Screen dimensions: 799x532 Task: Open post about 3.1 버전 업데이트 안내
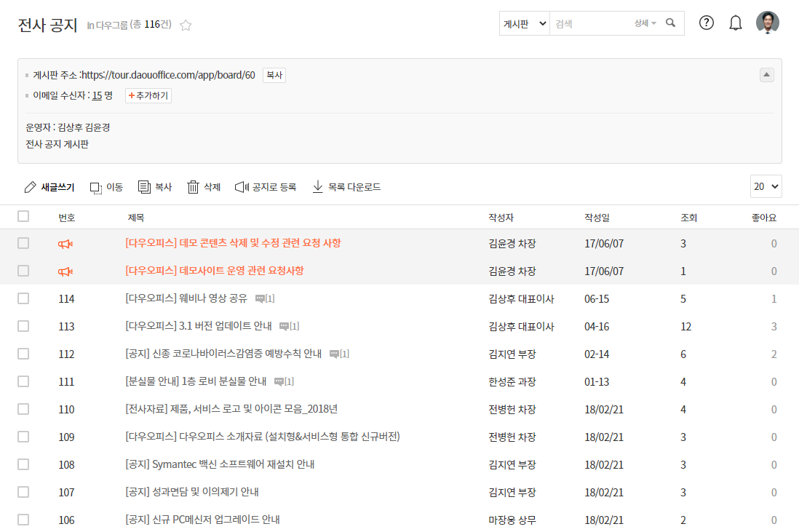tap(200, 326)
